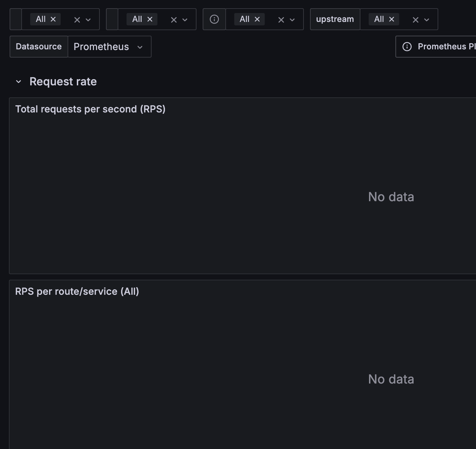Remove the All chip in upstream filter

coord(392,20)
